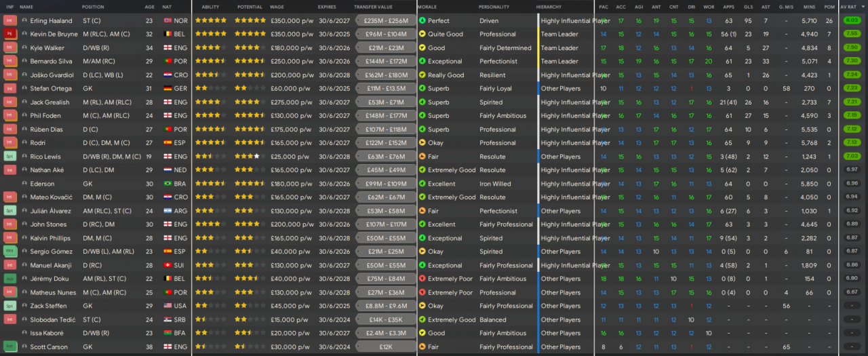868x356 pixels.
Task: Click Haaland's 8.03 average rating badge
Action: coord(852,20)
